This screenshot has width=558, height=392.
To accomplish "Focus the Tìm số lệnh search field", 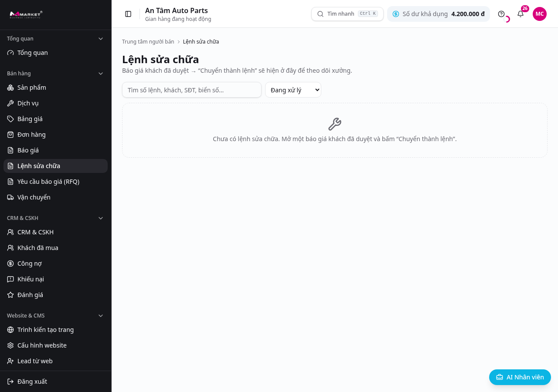I will point(192,90).
